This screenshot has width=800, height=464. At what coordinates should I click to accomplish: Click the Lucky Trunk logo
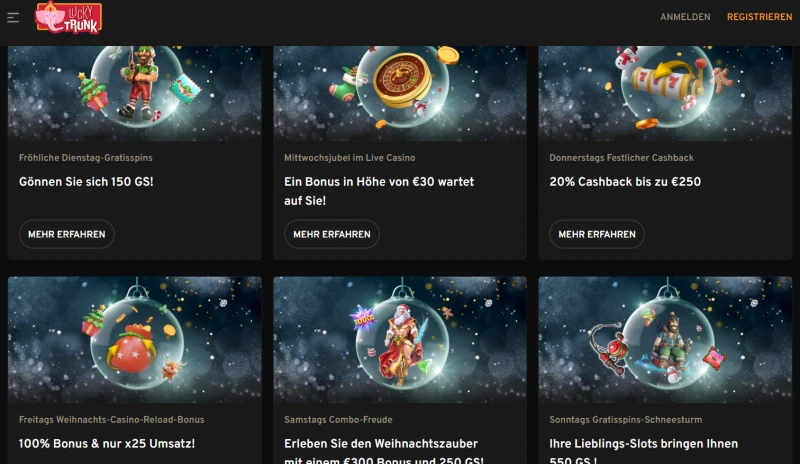click(x=68, y=18)
